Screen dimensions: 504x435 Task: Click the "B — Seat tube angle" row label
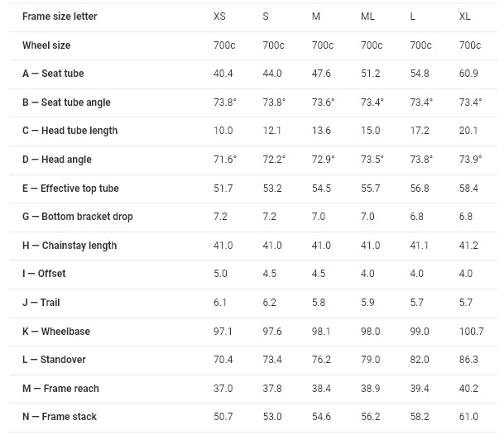66,103
